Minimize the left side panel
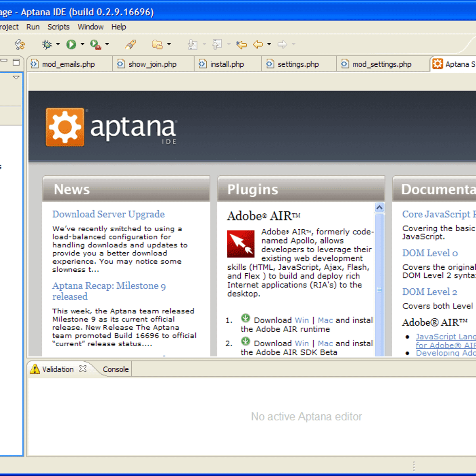 coord(4,61)
